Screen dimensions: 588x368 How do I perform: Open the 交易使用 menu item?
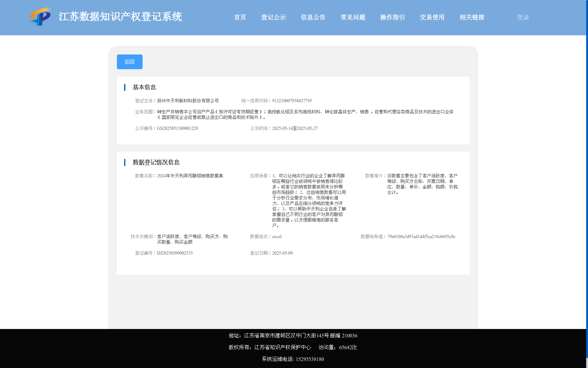click(x=432, y=17)
